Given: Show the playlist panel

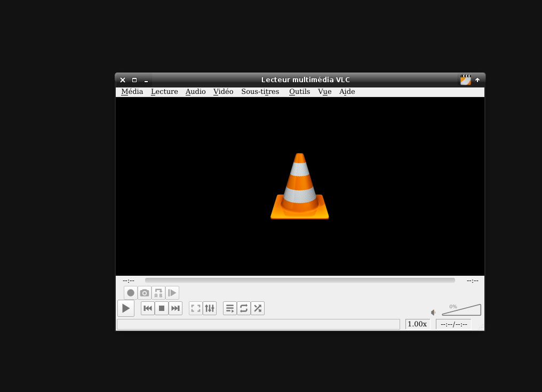Looking at the screenshot, I should (230, 308).
